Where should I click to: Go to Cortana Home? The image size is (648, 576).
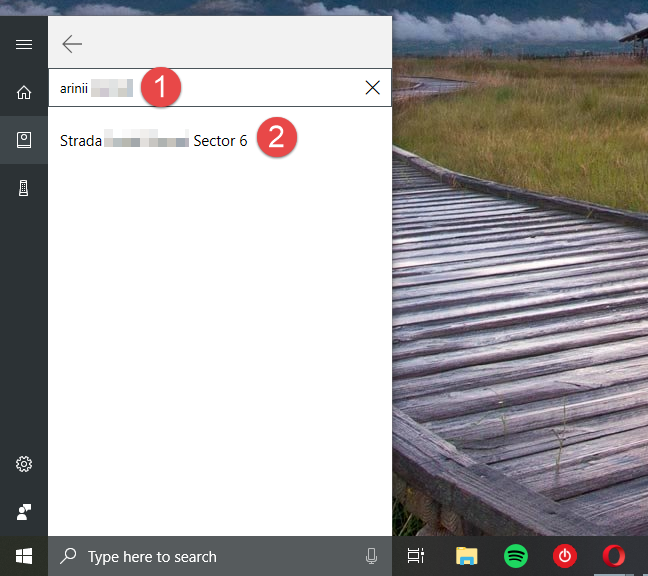24,92
